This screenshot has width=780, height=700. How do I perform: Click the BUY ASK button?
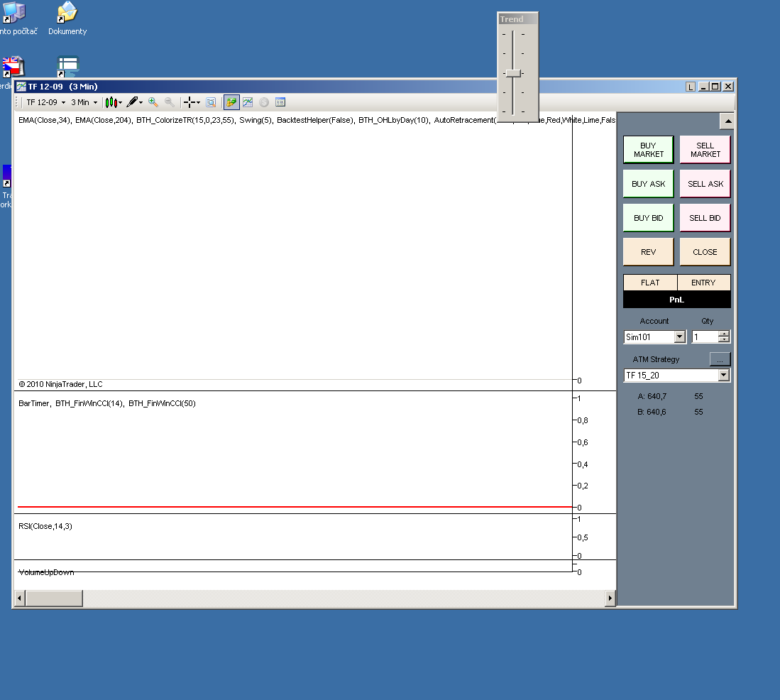point(648,184)
